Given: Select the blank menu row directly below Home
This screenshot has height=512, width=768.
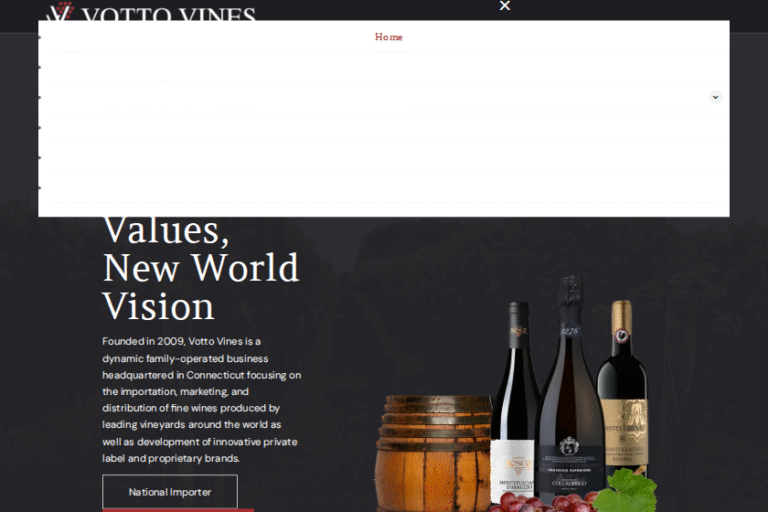Looking at the screenshot, I should click(x=389, y=67).
